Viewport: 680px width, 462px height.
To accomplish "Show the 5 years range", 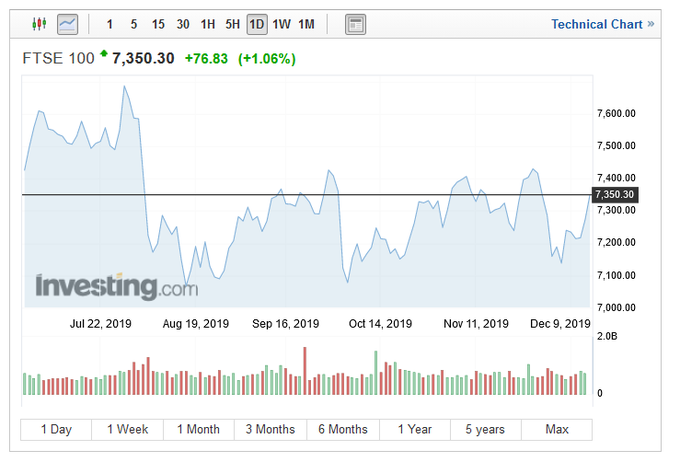I will point(485,429).
